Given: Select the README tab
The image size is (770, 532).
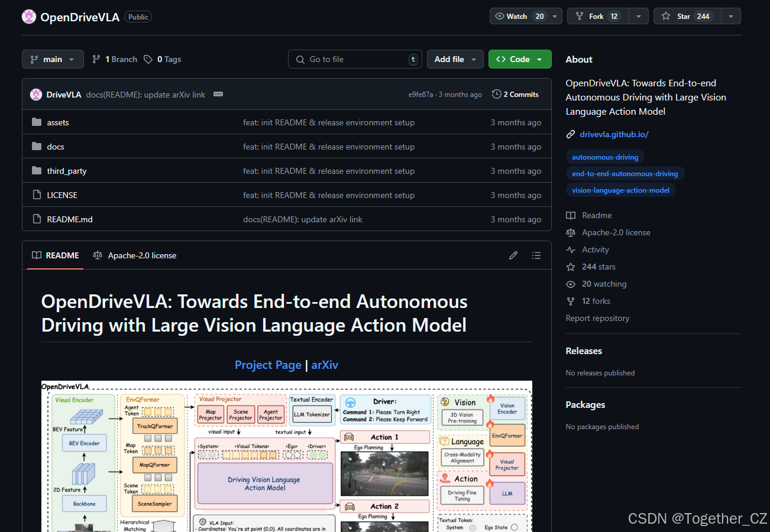Looking at the screenshot, I should (56, 255).
